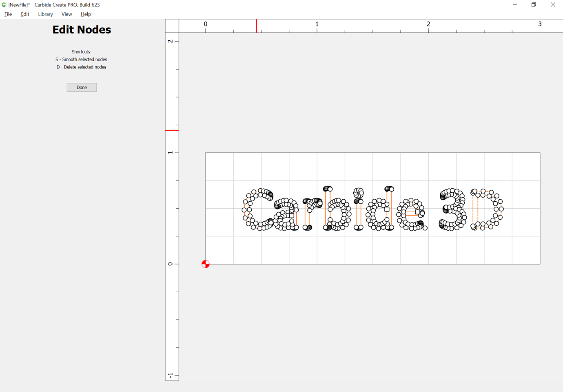Open the File menu

8,14
